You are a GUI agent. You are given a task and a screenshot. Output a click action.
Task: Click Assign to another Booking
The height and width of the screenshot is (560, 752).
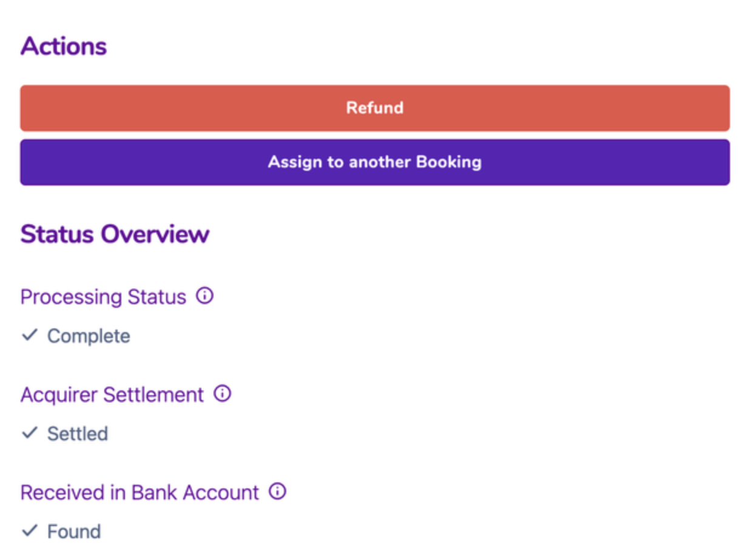(375, 162)
